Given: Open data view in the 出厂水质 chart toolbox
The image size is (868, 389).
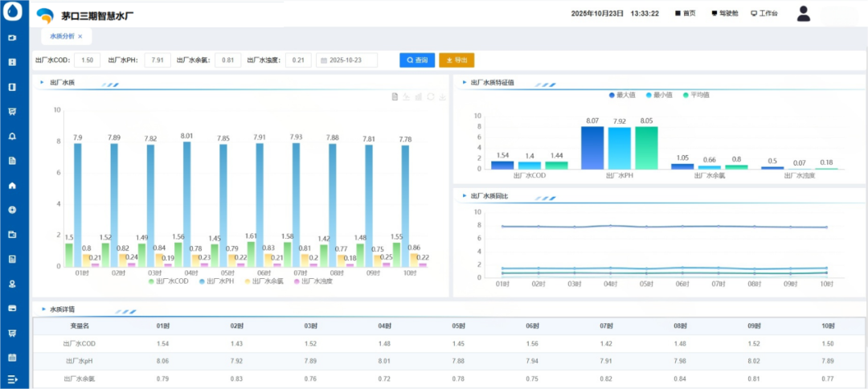Looking at the screenshot, I should click(395, 96).
